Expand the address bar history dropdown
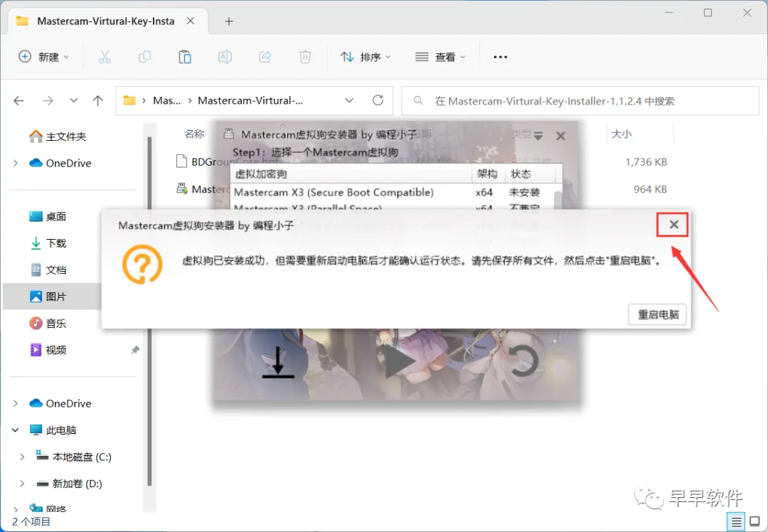 coord(349,100)
